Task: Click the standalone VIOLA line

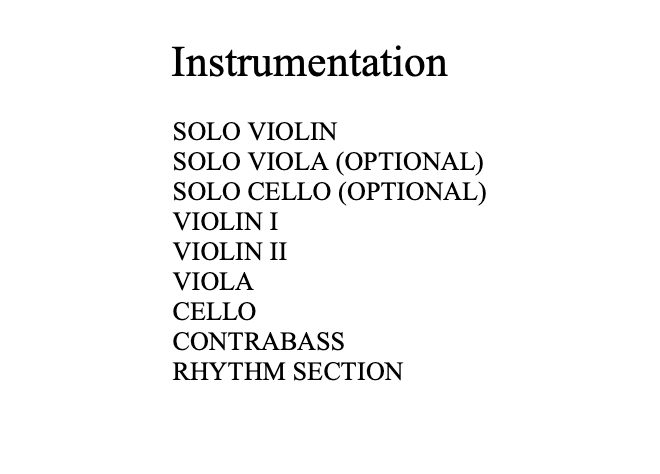Action: (212, 281)
